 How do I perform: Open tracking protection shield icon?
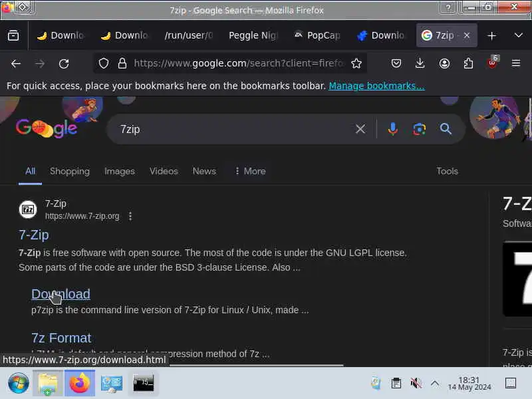[104, 63]
